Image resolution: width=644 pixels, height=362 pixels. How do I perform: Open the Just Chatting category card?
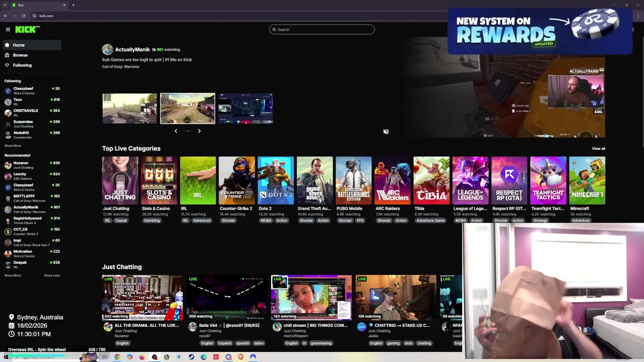120,180
